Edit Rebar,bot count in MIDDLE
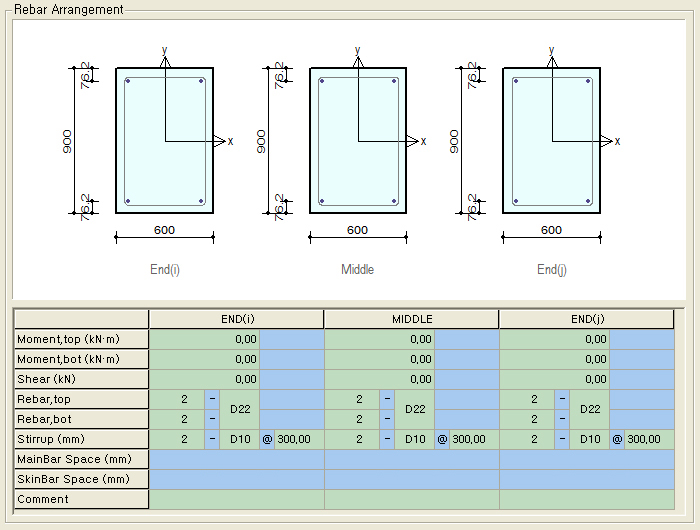The height and width of the screenshot is (530, 700). 352,419
